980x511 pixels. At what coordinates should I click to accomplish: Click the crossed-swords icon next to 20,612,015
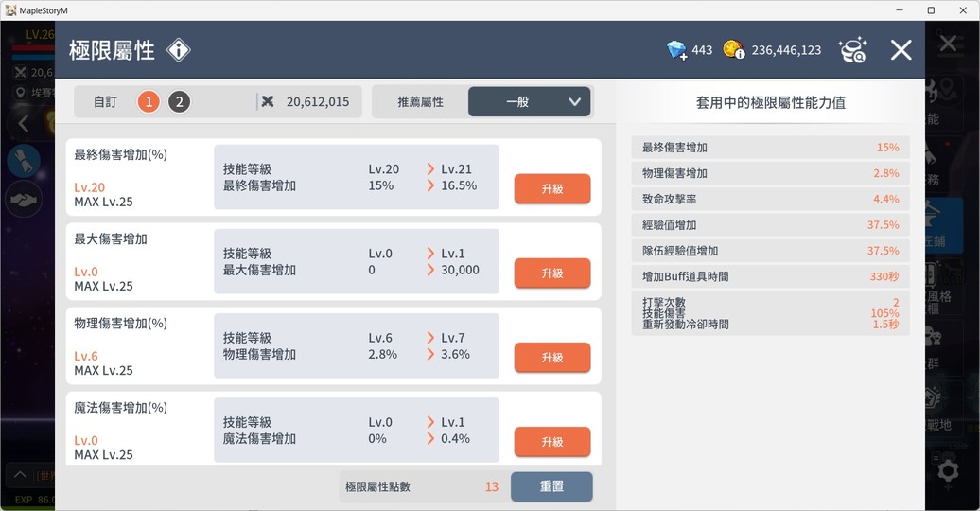click(x=268, y=101)
